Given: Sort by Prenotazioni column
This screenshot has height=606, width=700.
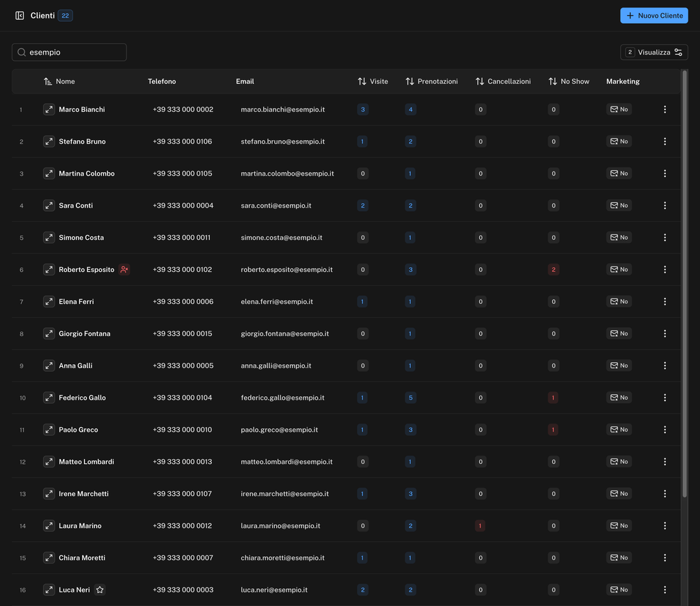Looking at the screenshot, I should click(x=432, y=81).
